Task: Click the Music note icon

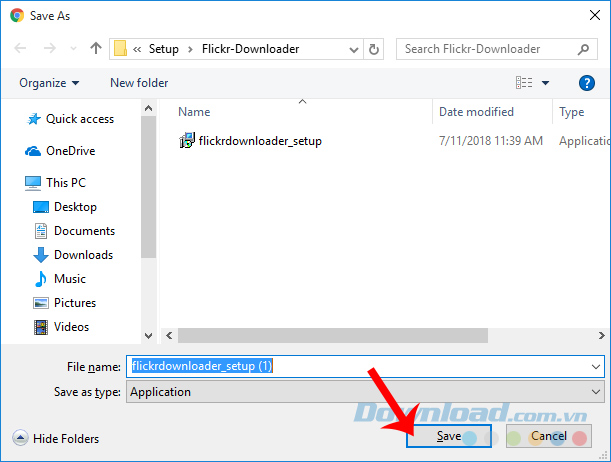Action: click(x=40, y=279)
